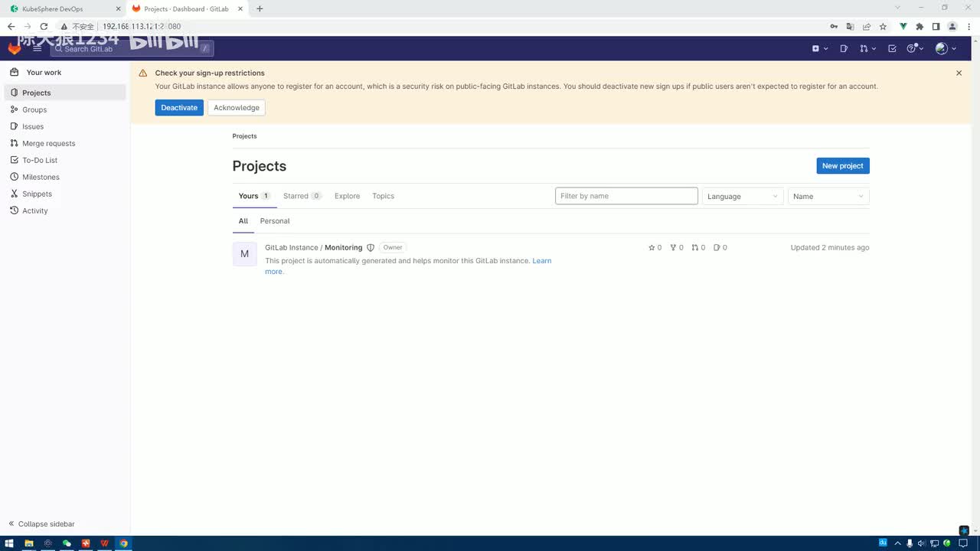Collapse the sidebar
The image size is (980, 551).
[42, 524]
